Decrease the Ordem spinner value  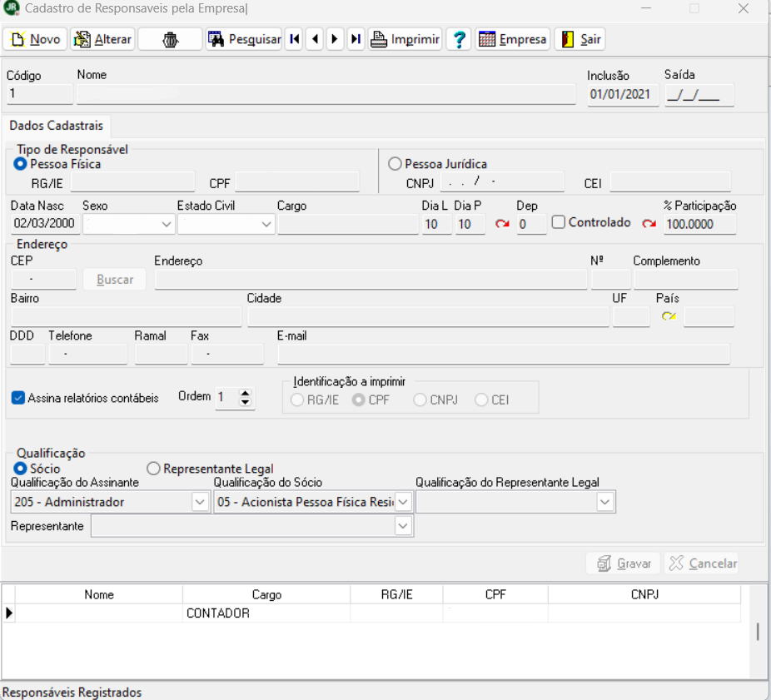pos(245,402)
